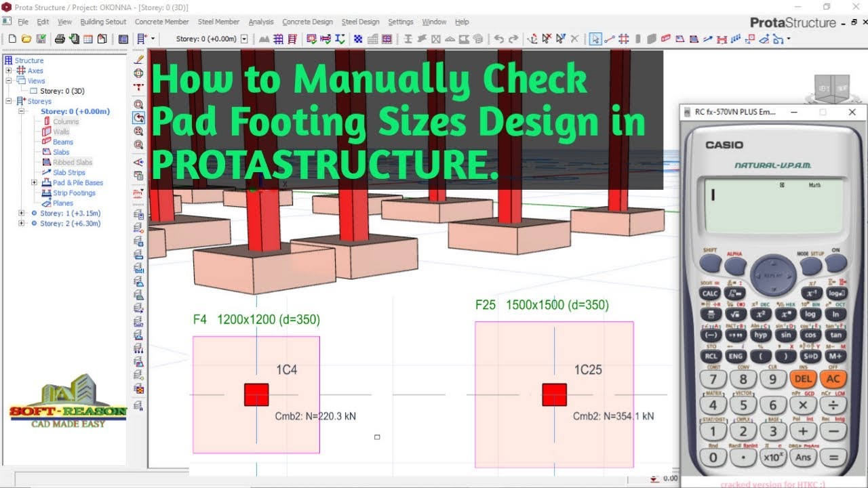Click the x-squared calculator key
The image size is (868, 488).
point(761,314)
